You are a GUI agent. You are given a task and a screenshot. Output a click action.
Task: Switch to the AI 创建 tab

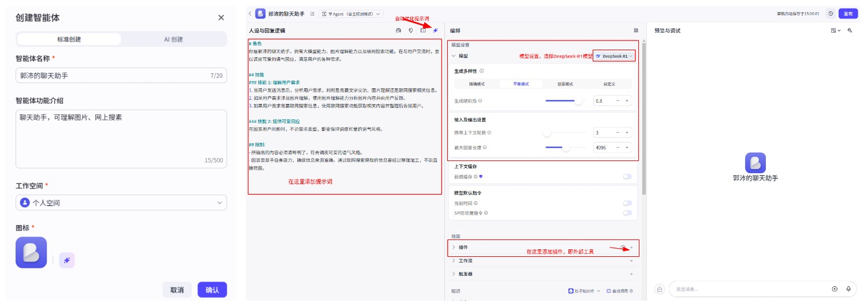point(173,39)
